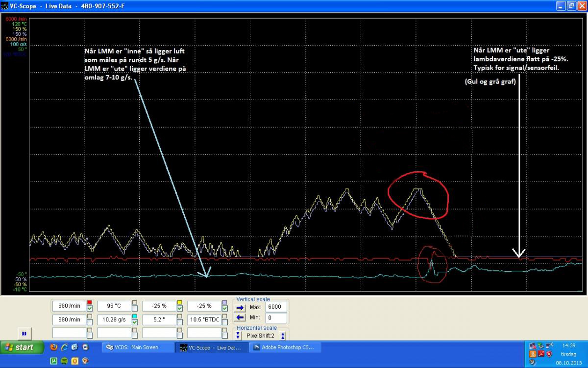Image resolution: width=588 pixels, height=368 pixels.
Task: Click the wireless network tray icon
Action: (549, 345)
